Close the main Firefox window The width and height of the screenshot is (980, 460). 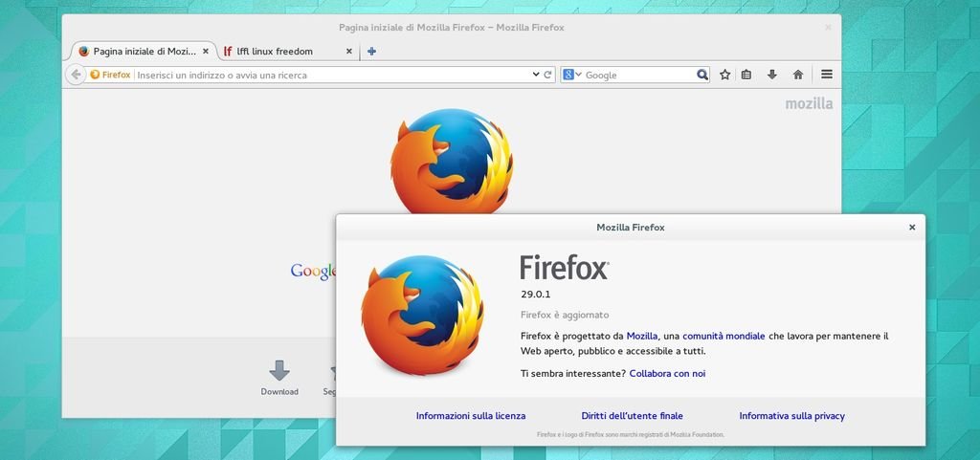click(828, 28)
